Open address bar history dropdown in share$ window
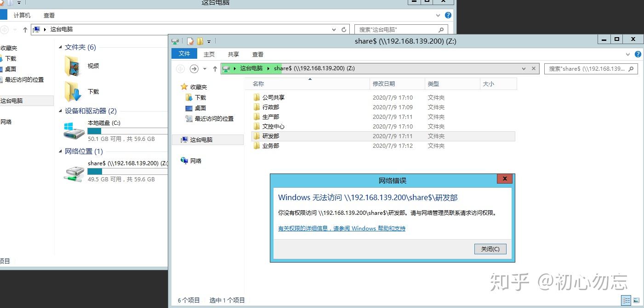 click(x=524, y=68)
